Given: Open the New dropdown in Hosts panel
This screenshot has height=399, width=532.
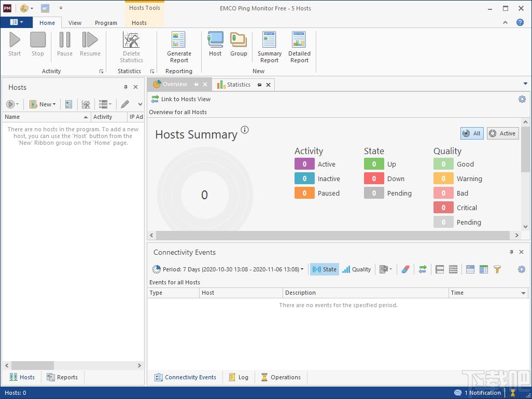Looking at the screenshot, I should 43,104.
